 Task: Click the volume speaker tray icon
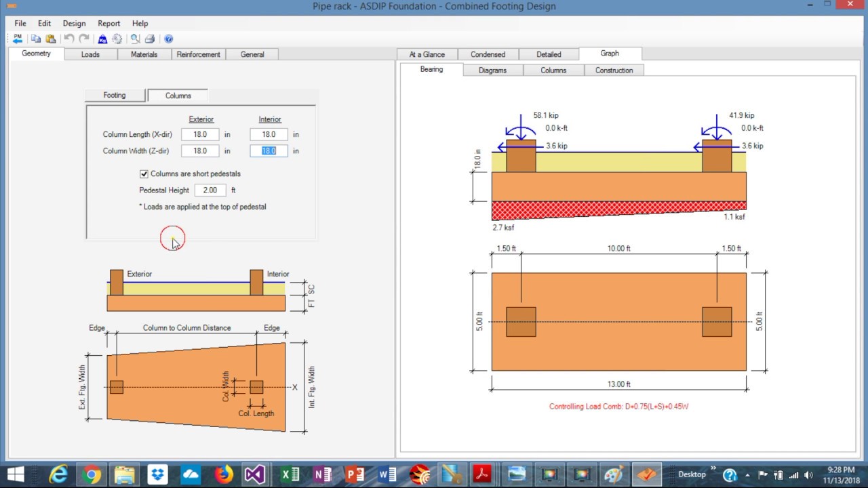(808, 475)
